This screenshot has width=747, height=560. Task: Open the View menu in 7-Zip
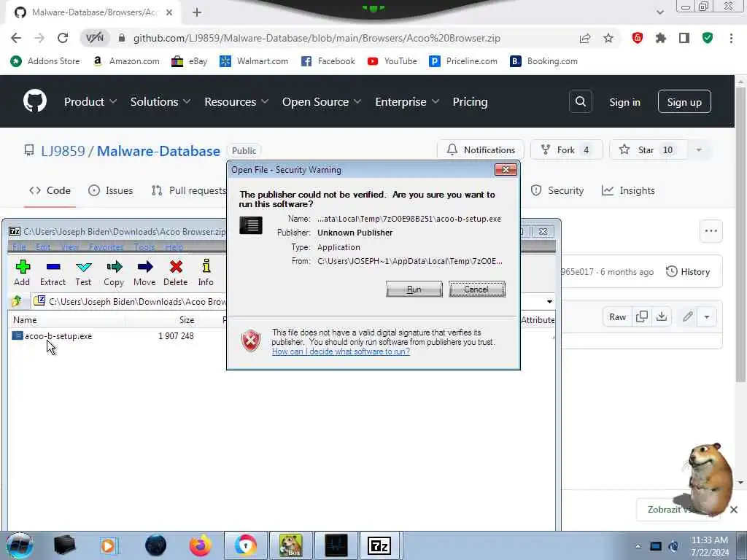pyautogui.click(x=70, y=247)
